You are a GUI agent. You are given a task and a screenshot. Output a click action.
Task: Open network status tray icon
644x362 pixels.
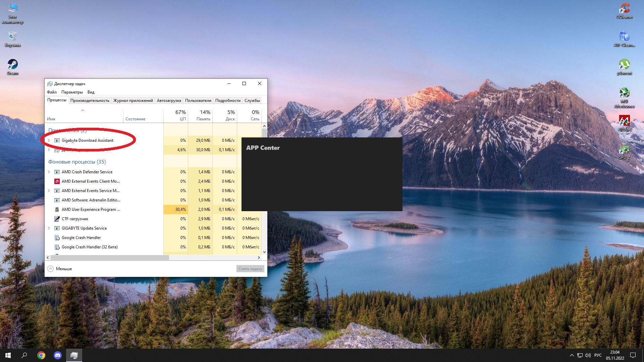click(x=580, y=355)
